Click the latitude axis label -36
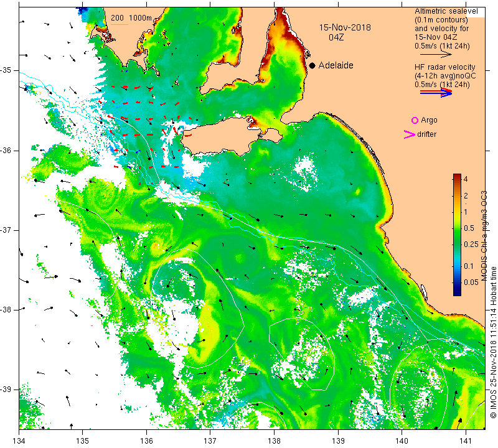This screenshot has height=448, width=498. coord(6,150)
